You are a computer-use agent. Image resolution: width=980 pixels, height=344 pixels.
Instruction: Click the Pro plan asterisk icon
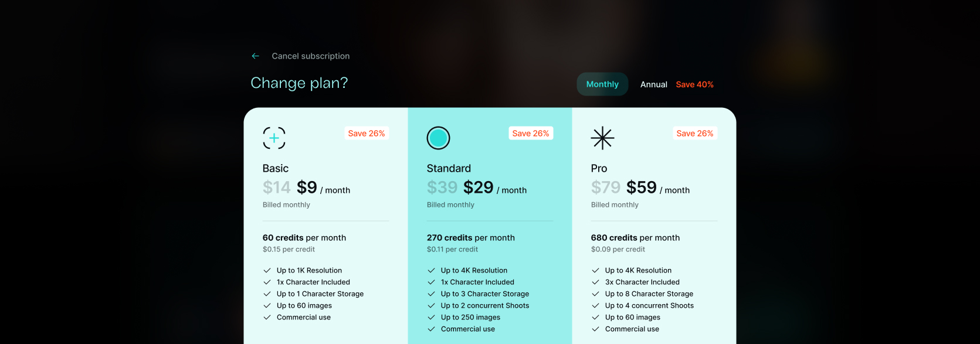[602, 138]
